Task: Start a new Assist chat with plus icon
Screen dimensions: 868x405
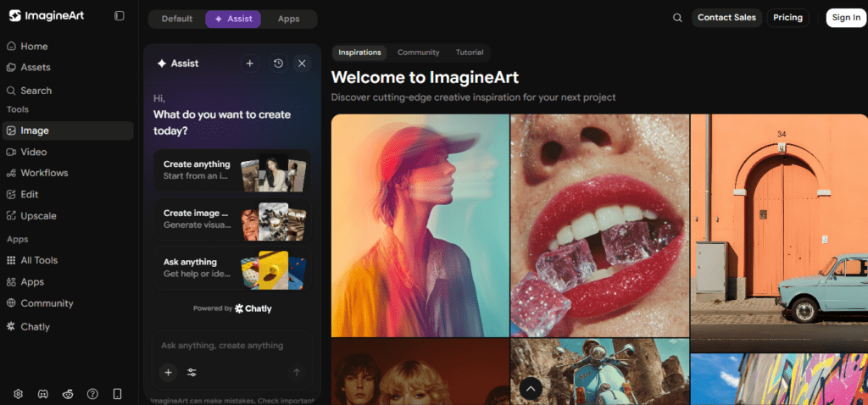Action: (250, 64)
